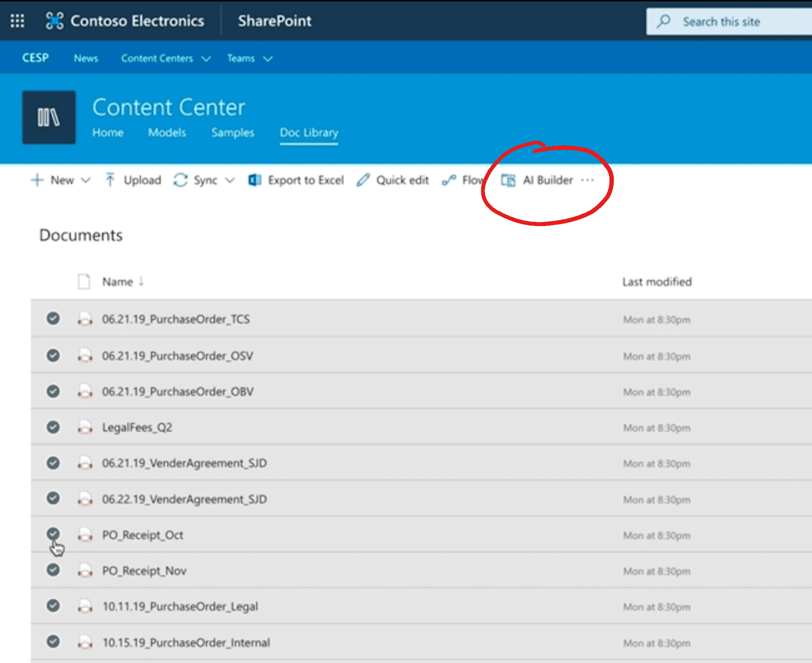Click PDF icon of LegalFees_Q2
The height and width of the screenshot is (663, 812).
(85, 427)
